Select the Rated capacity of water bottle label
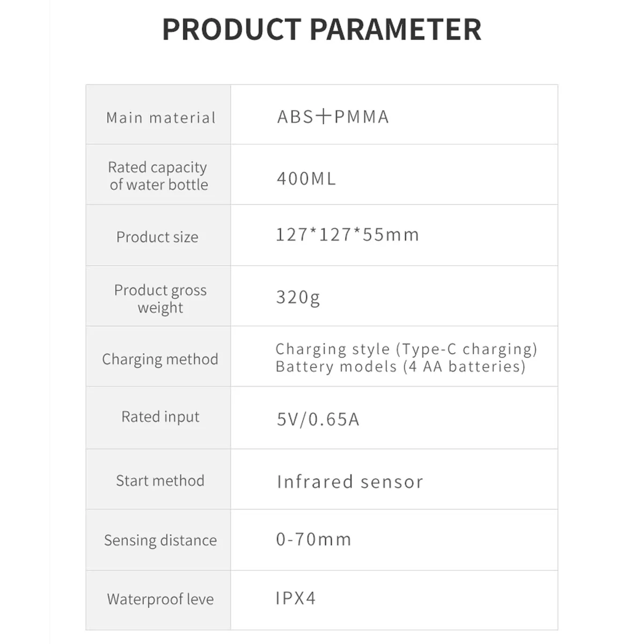This screenshot has height=644, width=644. point(158,175)
